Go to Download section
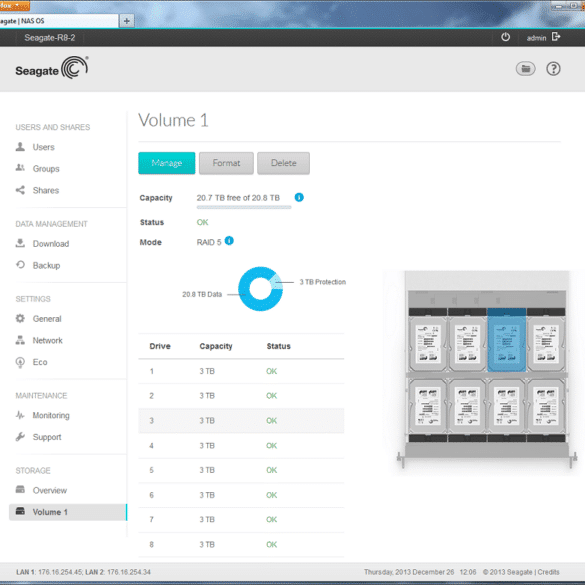Viewport: 585px width, 585px height. [51, 244]
